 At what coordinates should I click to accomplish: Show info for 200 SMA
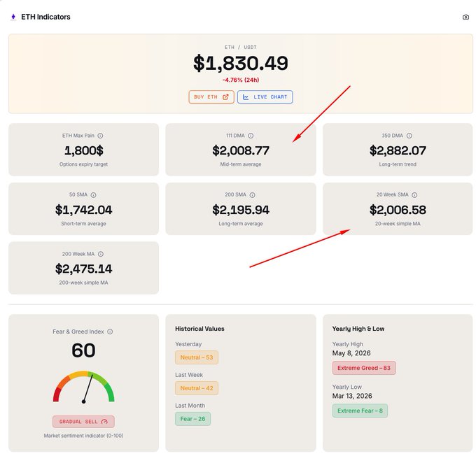[x=252, y=194]
